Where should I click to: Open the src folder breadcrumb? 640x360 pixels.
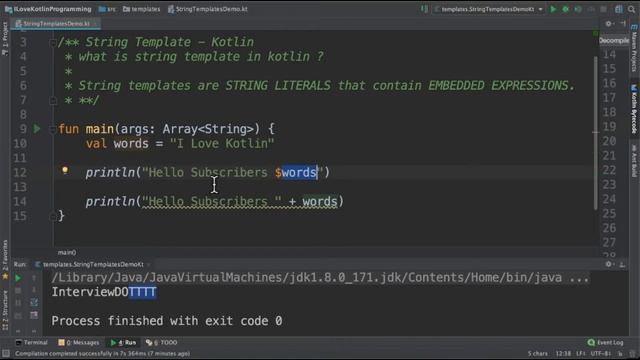[x=107, y=9]
